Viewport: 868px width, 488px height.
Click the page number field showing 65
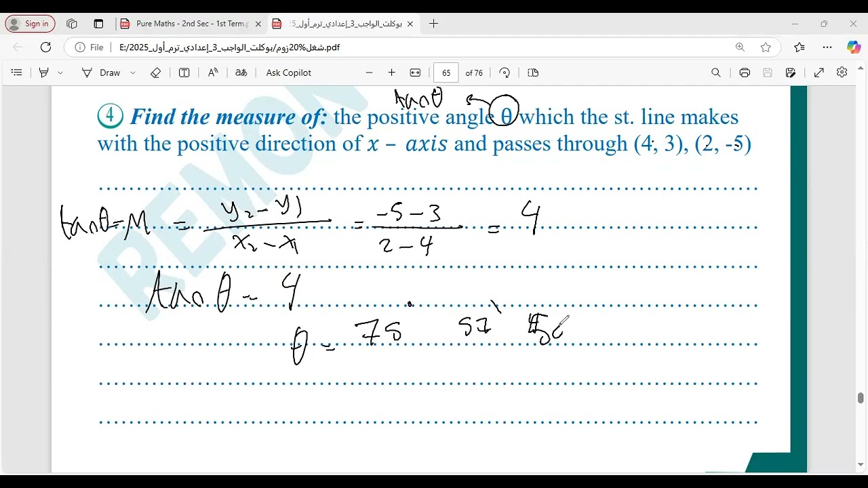click(x=446, y=73)
